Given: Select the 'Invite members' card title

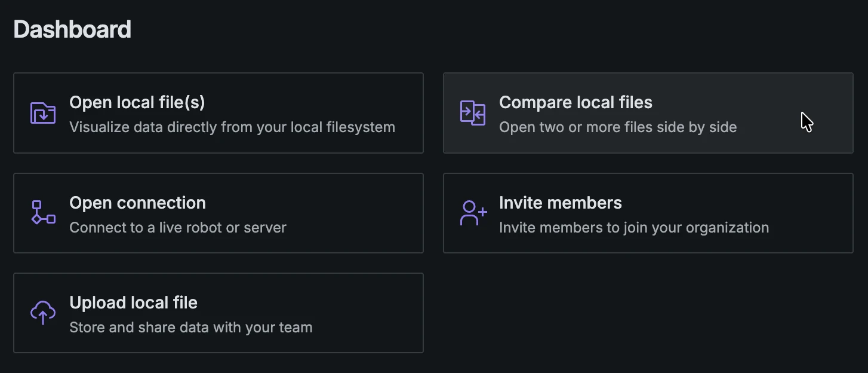Looking at the screenshot, I should (x=561, y=203).
